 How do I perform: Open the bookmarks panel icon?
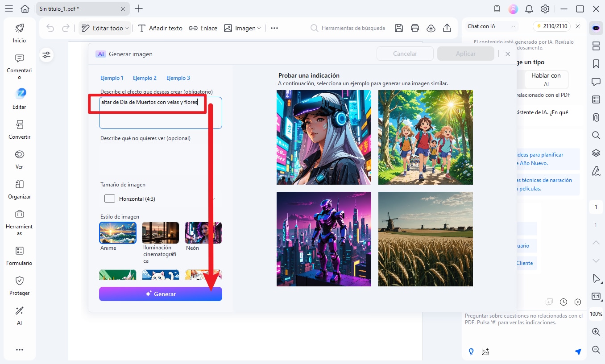[596, 64]
